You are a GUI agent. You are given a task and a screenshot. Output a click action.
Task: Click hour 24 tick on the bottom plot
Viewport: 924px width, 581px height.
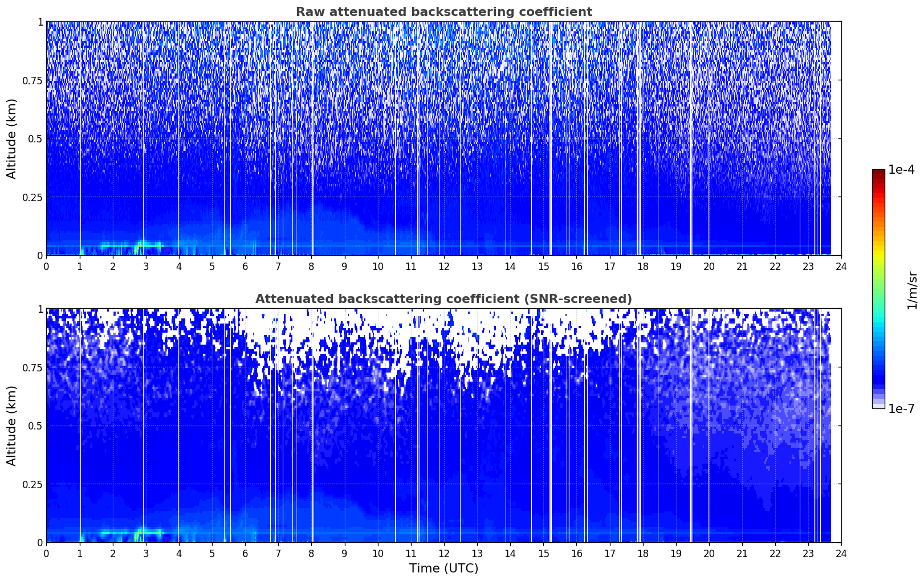[841, 554]
